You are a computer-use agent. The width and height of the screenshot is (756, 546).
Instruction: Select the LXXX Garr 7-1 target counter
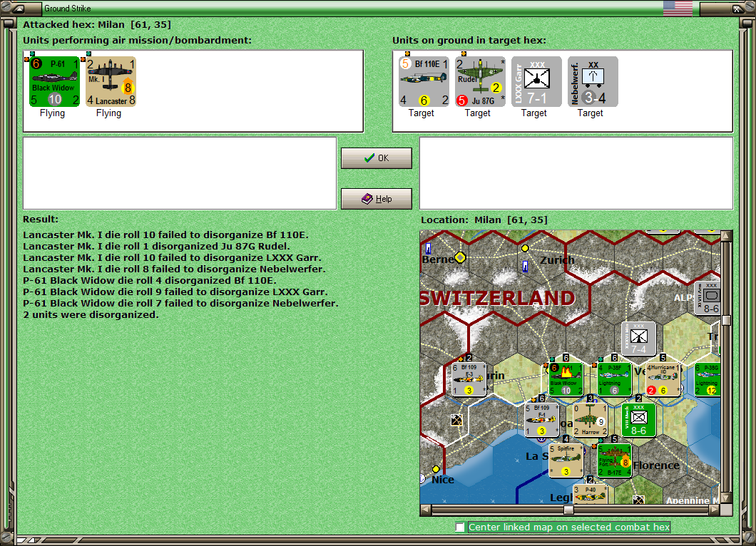tap(536, 81)
